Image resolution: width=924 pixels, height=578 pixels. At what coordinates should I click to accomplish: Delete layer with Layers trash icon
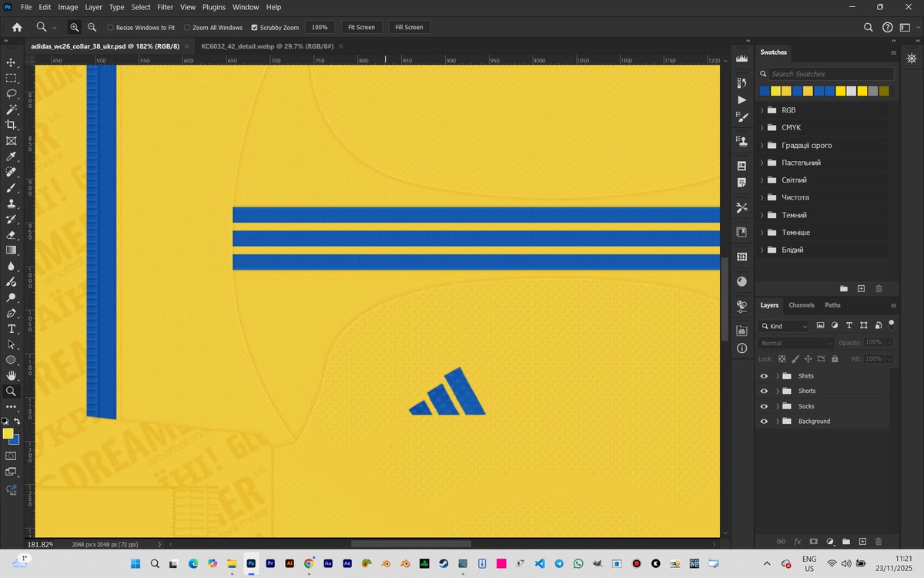[879, 542]
